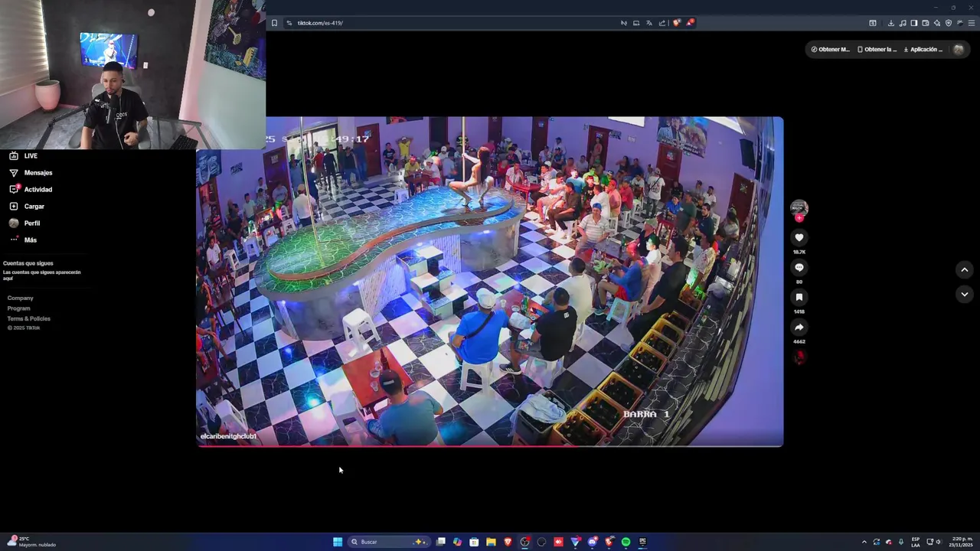The height and width of the screenshot is (551, 980).
Task: Open the Brave Wallet icon
Action: [x=926, y=23]
